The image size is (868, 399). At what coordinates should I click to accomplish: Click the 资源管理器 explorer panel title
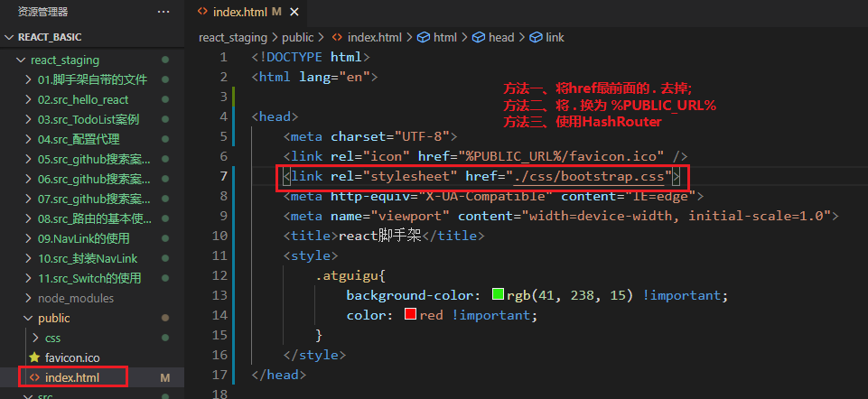coord(43,12)
